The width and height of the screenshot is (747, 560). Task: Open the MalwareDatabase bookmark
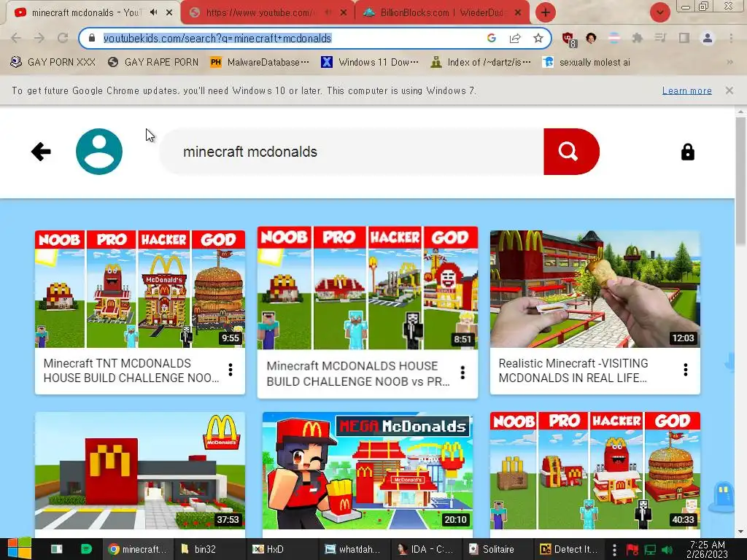[260, 62]
